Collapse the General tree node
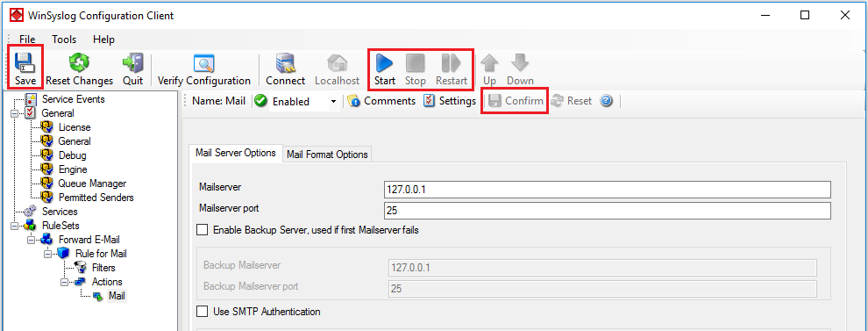Viewport: 868px width, 331px height. pos(14,113)
